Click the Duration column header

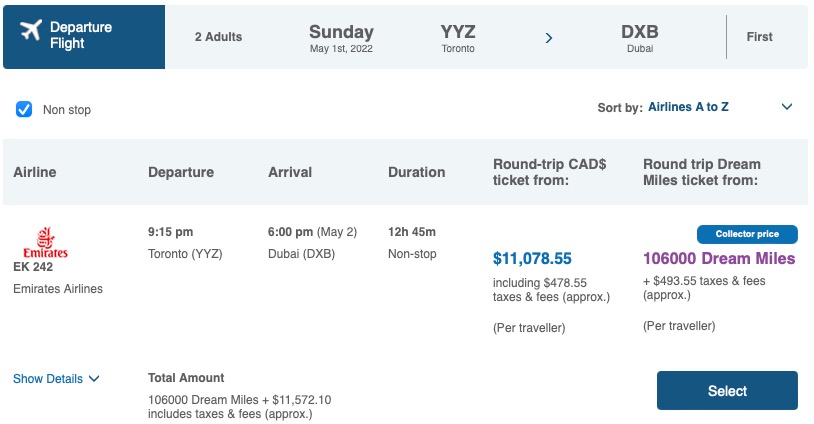[x=416, y=172]
